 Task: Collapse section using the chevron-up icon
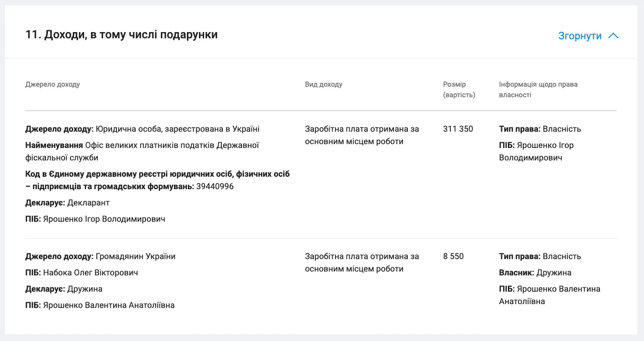[x=613, y=36]
